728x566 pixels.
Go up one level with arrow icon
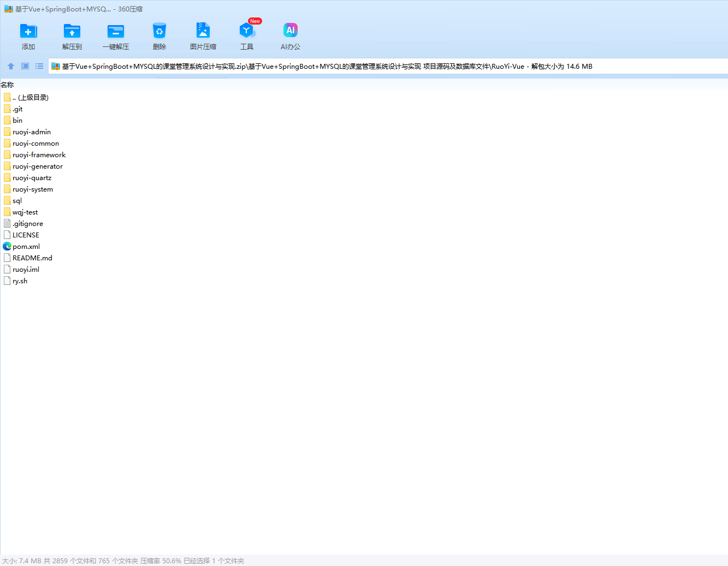coord(11,66)
